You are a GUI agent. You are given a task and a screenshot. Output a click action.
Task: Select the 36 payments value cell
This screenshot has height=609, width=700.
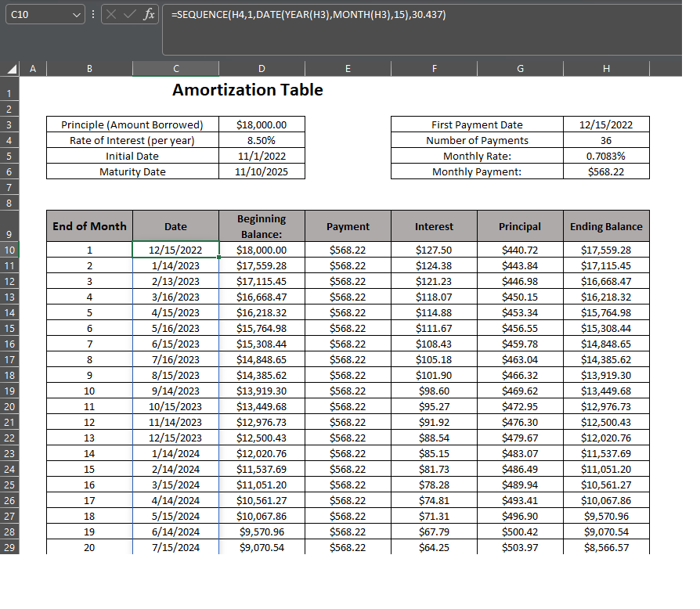tap(606, 140)
